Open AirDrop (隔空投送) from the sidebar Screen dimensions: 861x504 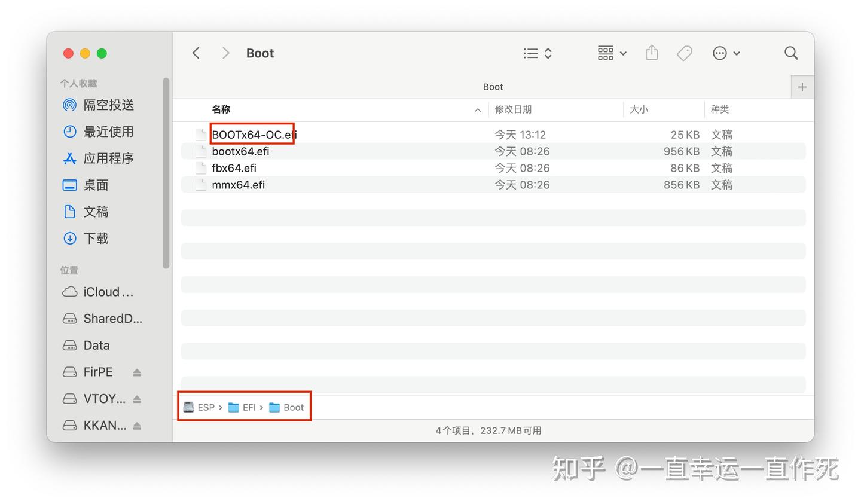point(109,105)
